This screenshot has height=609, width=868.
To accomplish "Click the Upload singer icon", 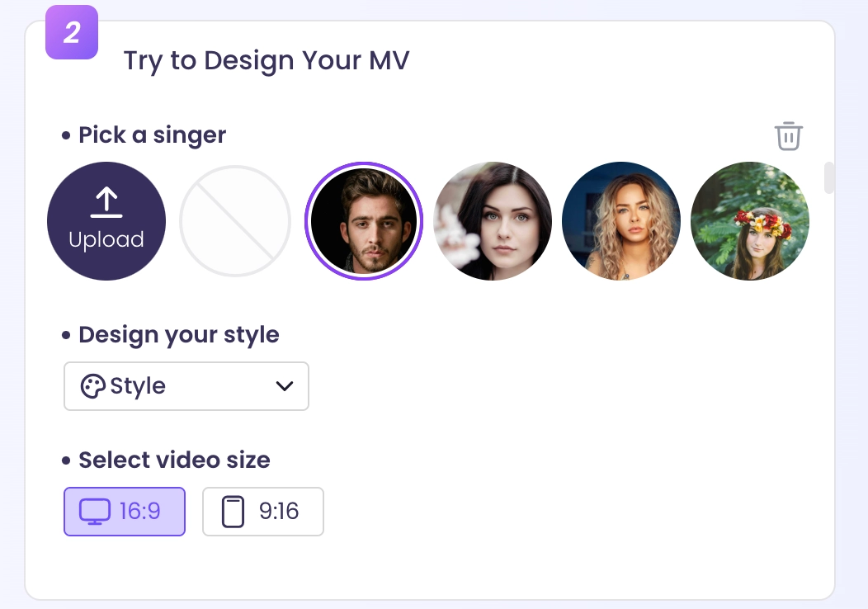I will tap(106, 221).
